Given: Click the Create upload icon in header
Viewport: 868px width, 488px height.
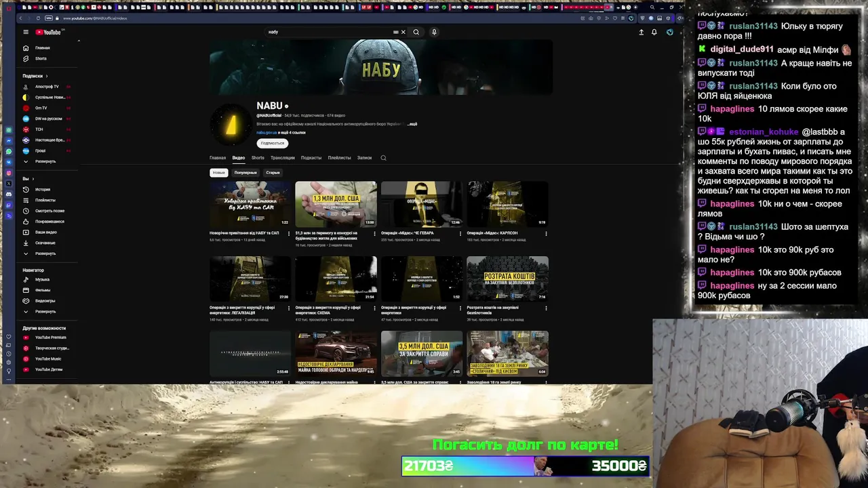Looking at the screenshot, I should tap(642, 32).
